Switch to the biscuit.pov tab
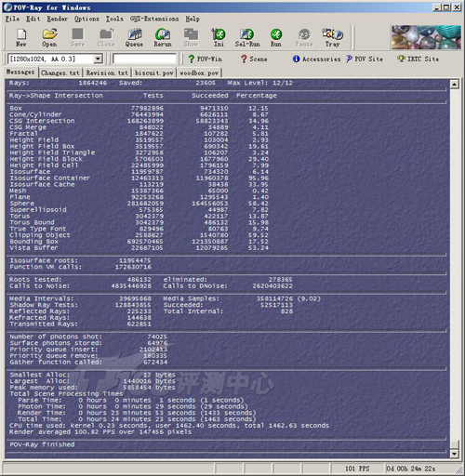This screenshot has height=476, width=465. (x=154, y=73)
